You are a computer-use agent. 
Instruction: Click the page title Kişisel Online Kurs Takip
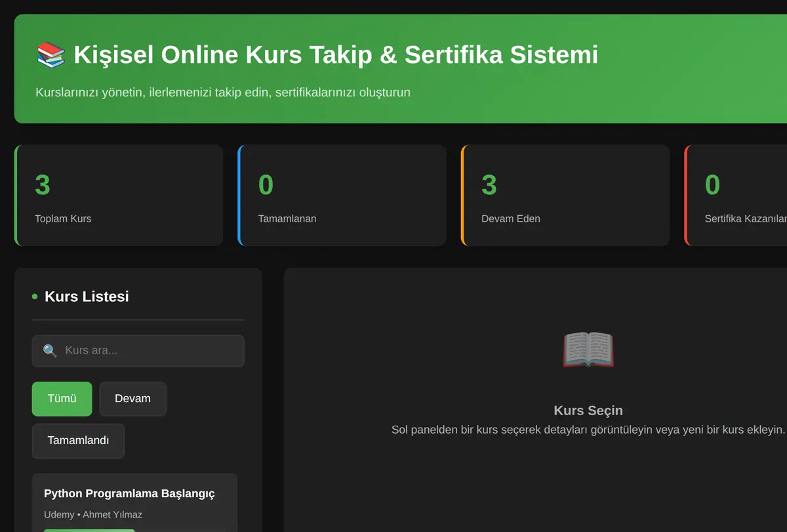tap(336, 54)
